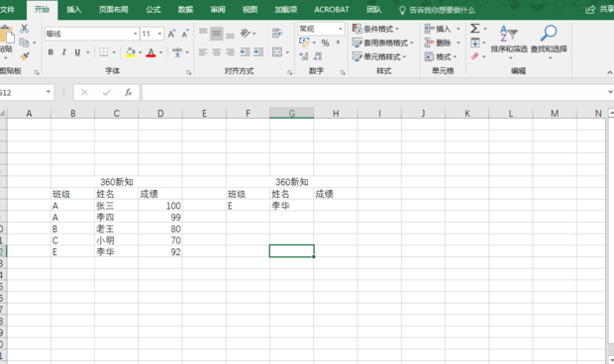Click the Format Painter brush icon
Viewport: 614px width, 364px height.
[x=25, y=56]
